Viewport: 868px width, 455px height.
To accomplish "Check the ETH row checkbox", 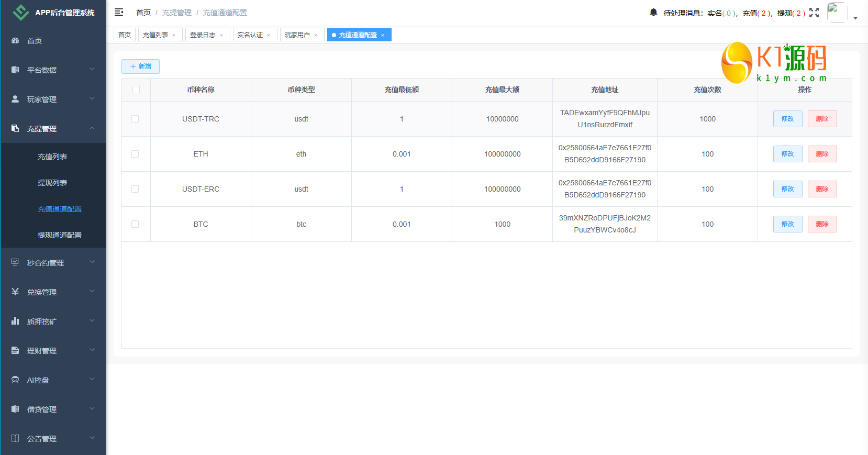I will point(135,154).
